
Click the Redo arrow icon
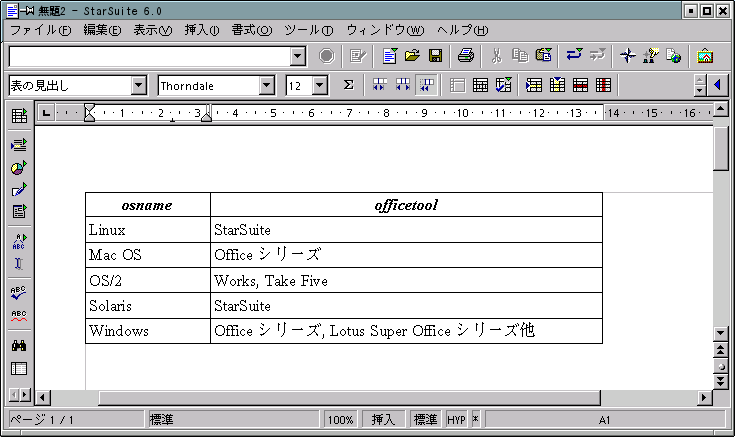pos(597,56)
